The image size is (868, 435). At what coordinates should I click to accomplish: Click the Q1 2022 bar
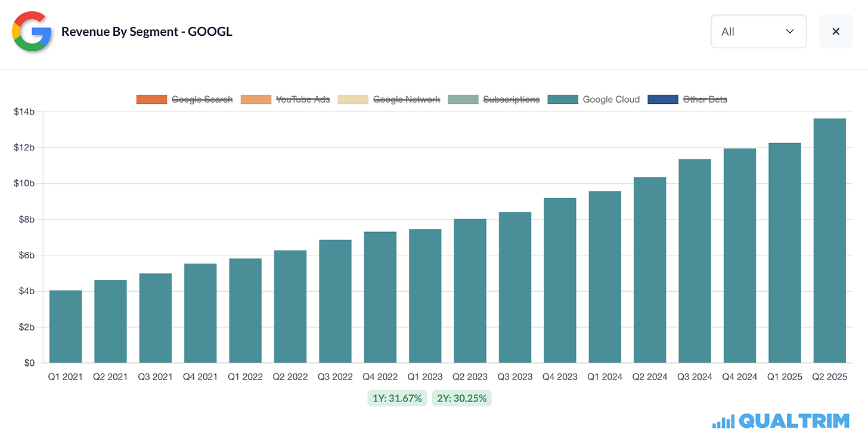[245, 310]
